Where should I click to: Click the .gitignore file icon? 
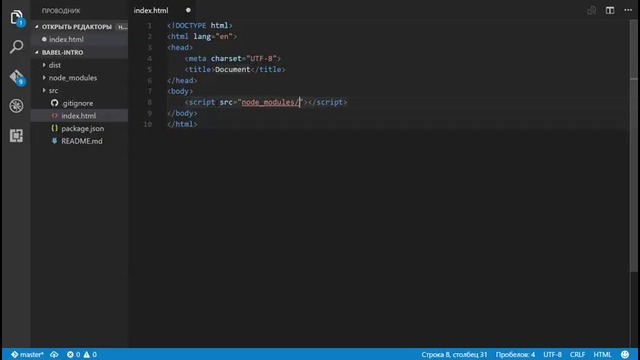coord(54,103)
